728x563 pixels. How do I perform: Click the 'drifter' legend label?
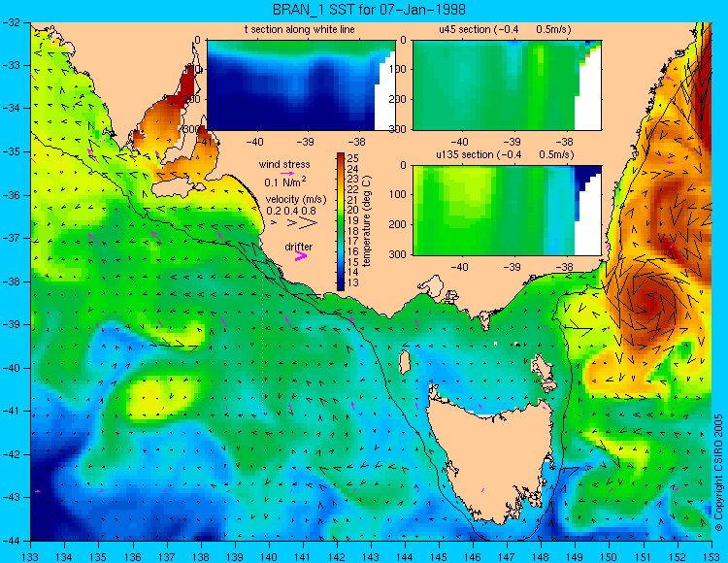[299, 247]
